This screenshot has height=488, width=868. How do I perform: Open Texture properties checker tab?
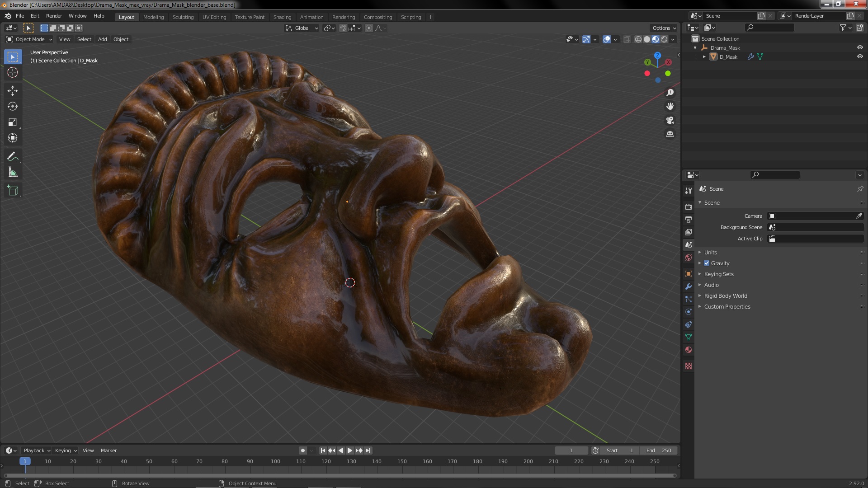coord(689,366)
